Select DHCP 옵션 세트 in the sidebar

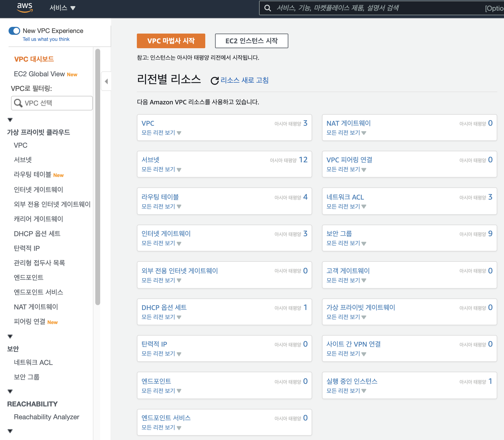[x=37, y=234]
